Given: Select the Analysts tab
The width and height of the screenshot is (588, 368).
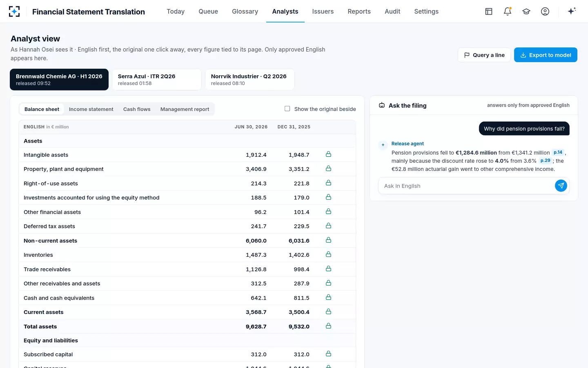Looking at the screenshot, I should (285, 11).
